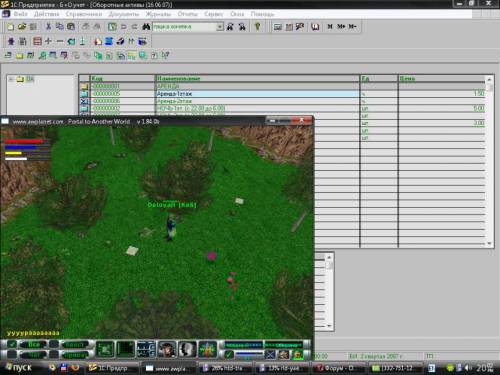The image size is (500, 375).
Task: Click the minus remove-row icon
Action: click(60, 41)
